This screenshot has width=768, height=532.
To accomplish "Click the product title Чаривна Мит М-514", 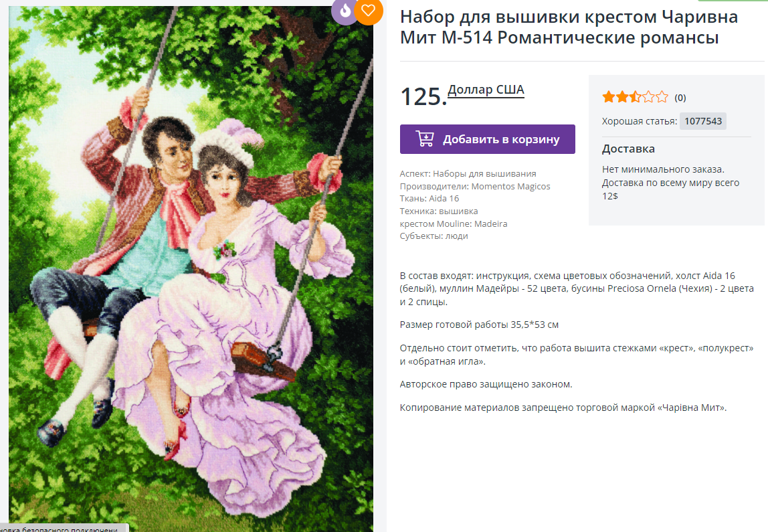I will [569, 27].
